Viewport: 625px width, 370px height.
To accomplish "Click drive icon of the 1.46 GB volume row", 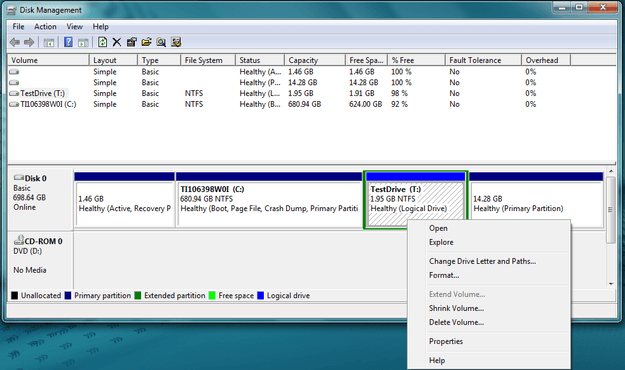I will pos(14,72).
